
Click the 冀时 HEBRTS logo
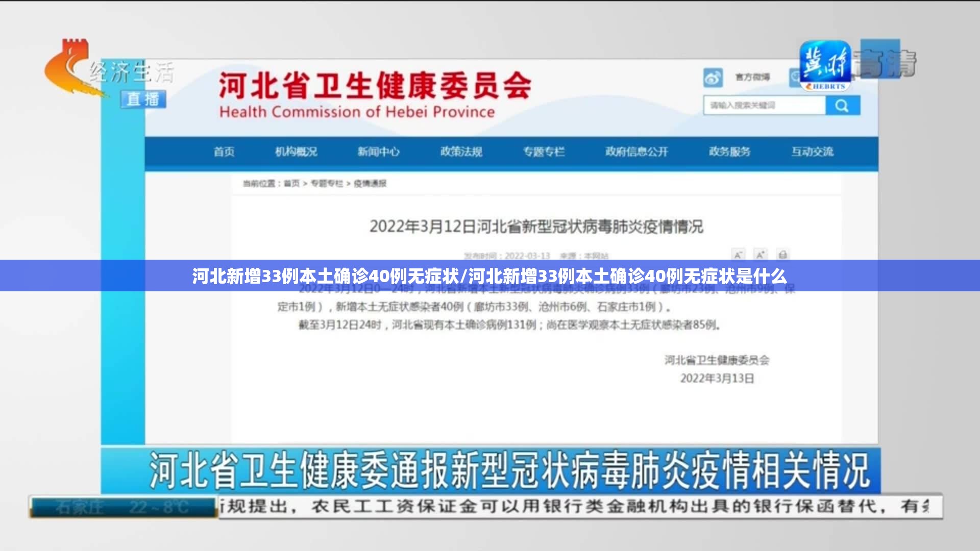[825, 65]
